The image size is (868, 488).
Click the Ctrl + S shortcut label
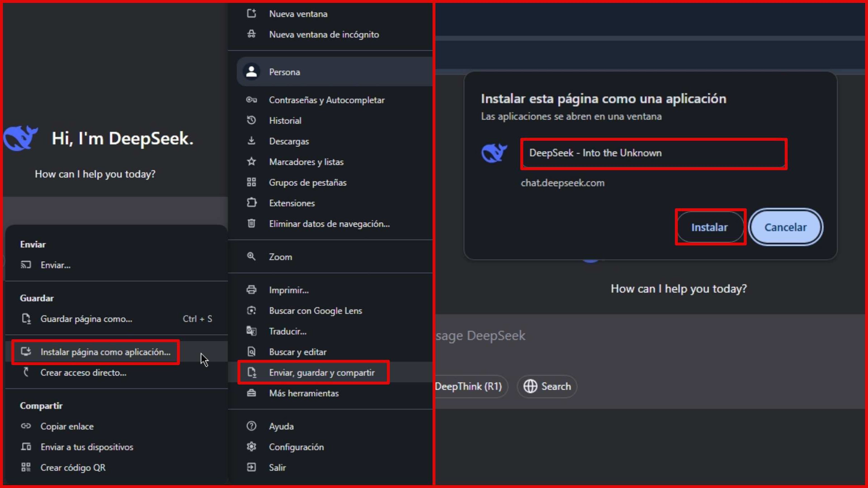197,319
